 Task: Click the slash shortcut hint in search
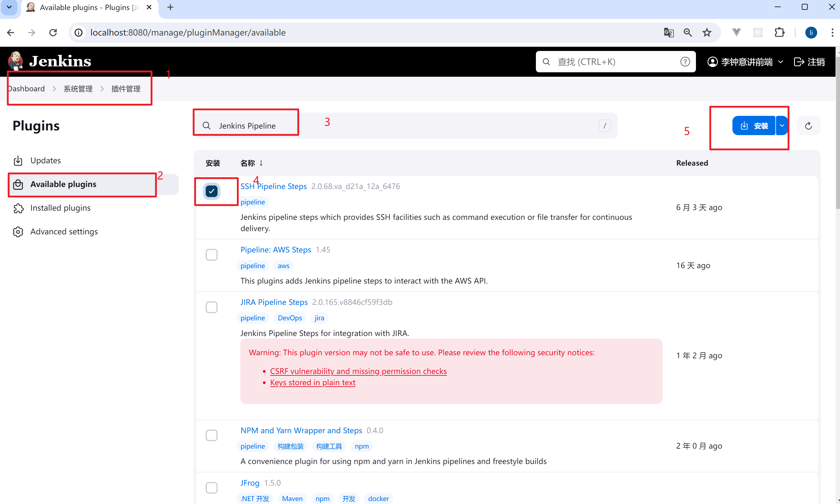[605, 126]
